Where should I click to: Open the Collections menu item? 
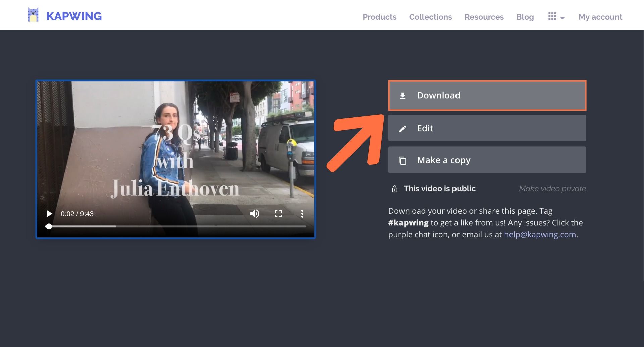[x=430, y=17]
